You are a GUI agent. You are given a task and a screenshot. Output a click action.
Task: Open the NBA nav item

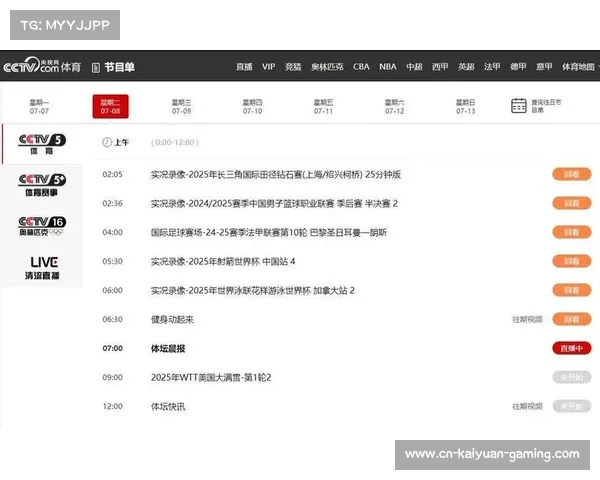point(388,67)
